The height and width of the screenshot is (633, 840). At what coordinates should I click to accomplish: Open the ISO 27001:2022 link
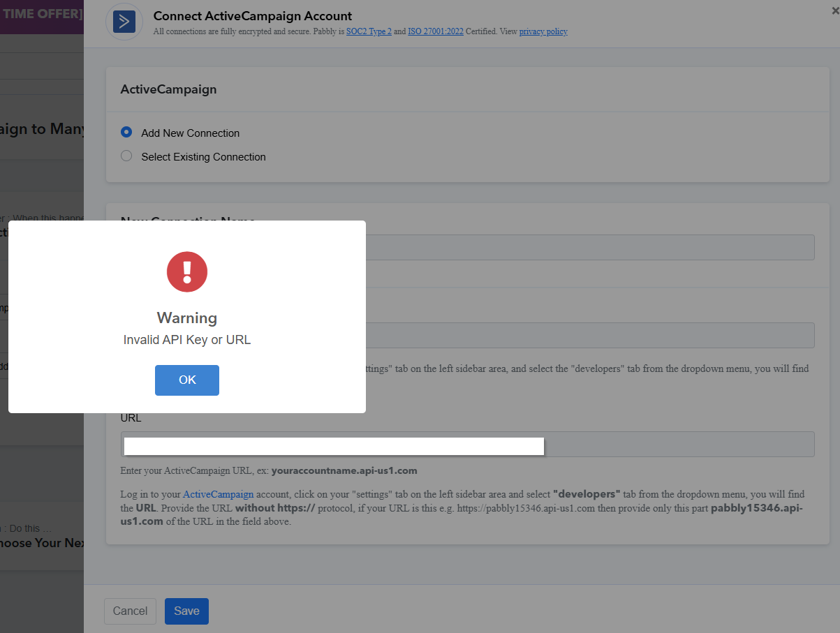tap(436, 31)
